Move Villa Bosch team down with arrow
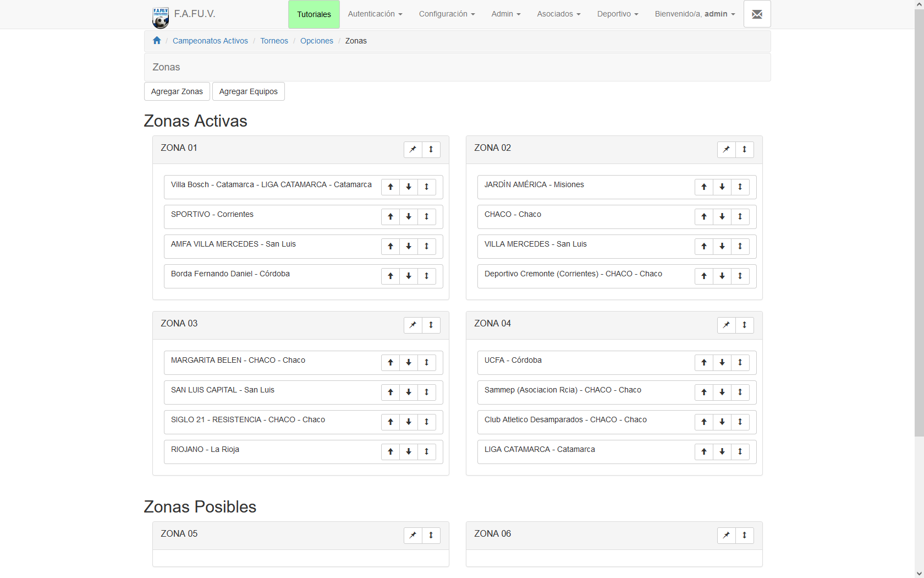 409,187
